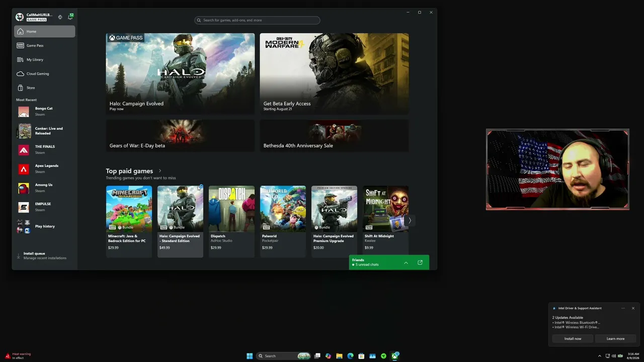Open Play history
The image size is (644, 362).
pyautogui.click(x=45, y=226)
